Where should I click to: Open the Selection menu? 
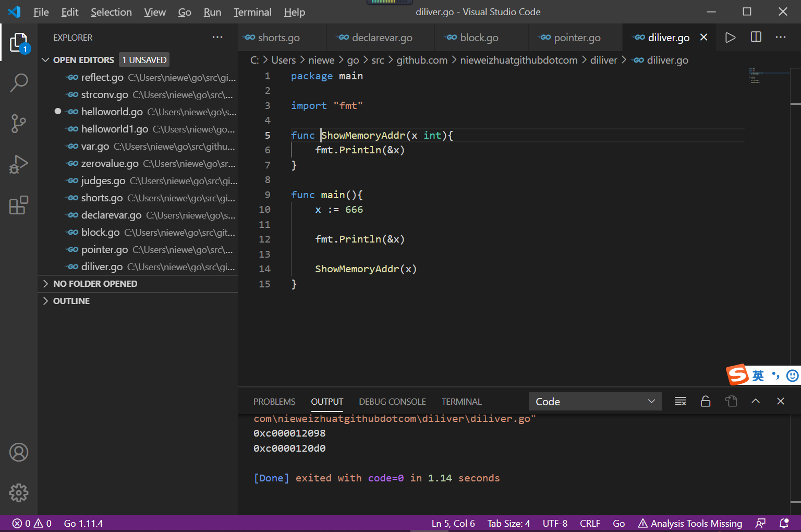click(x=111, y=12)
